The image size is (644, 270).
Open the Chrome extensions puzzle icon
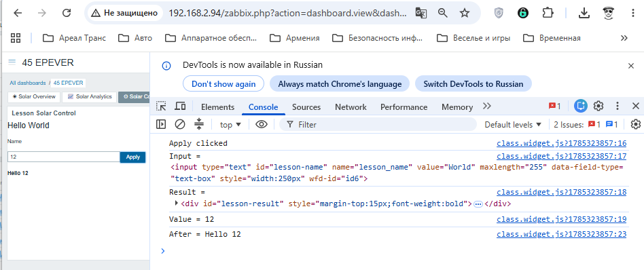(x=548, y=13)
